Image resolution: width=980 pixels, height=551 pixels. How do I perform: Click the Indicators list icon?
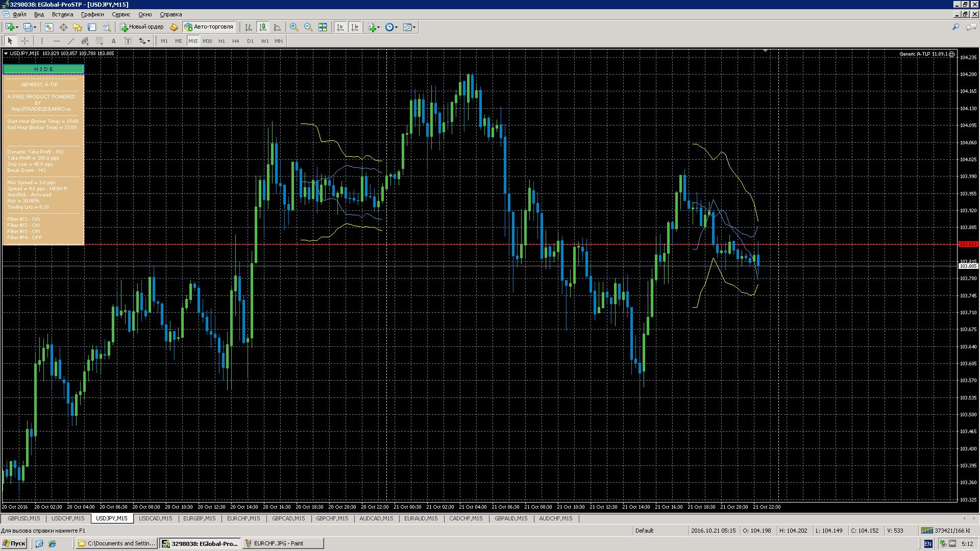(372, 27)
